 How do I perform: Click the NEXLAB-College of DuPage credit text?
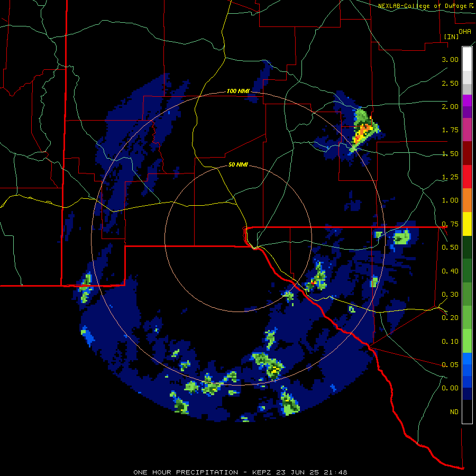click(427, 6)
